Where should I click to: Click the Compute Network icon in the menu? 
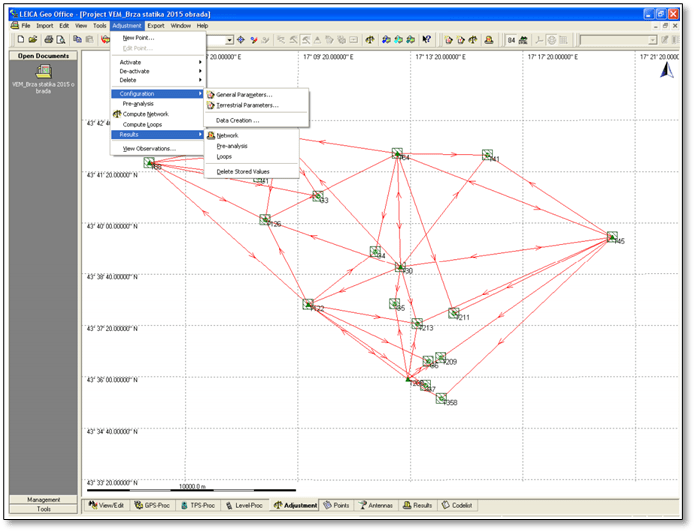[117, 114]
